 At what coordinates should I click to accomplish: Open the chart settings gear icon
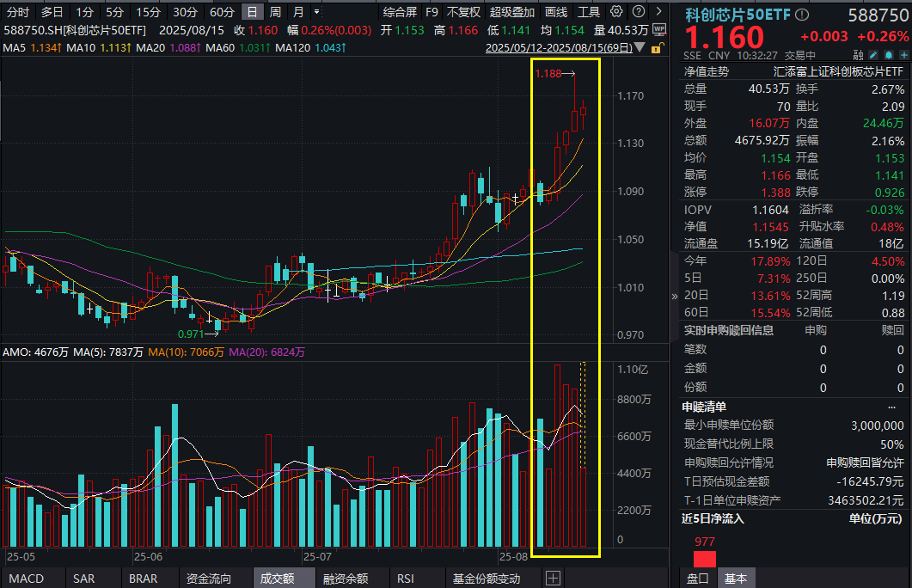click(615, 11)
